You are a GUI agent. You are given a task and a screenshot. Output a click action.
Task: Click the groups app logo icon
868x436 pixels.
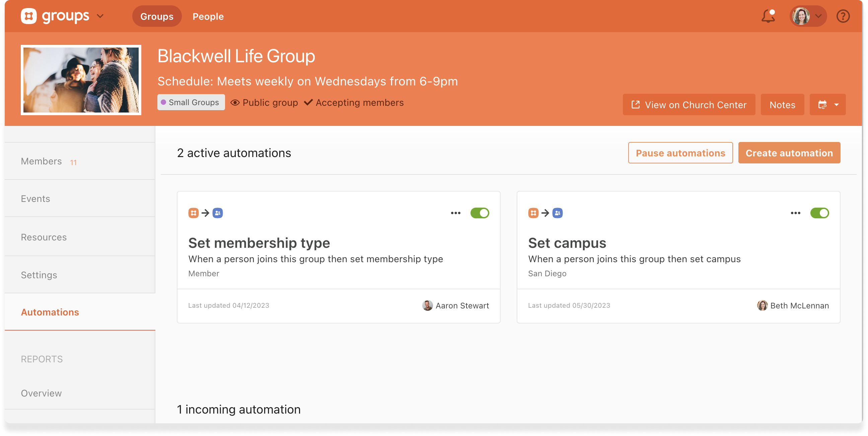coord(29,16)
